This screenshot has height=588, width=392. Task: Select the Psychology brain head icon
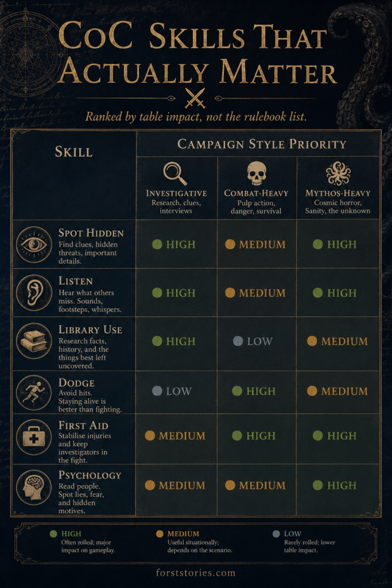coord(34,487)
